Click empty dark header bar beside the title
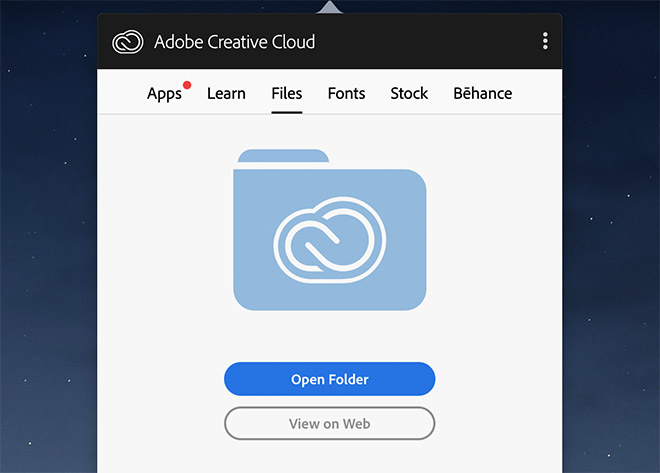The width and height of the screenshot is (660, 473). click(x=427, y=41)
